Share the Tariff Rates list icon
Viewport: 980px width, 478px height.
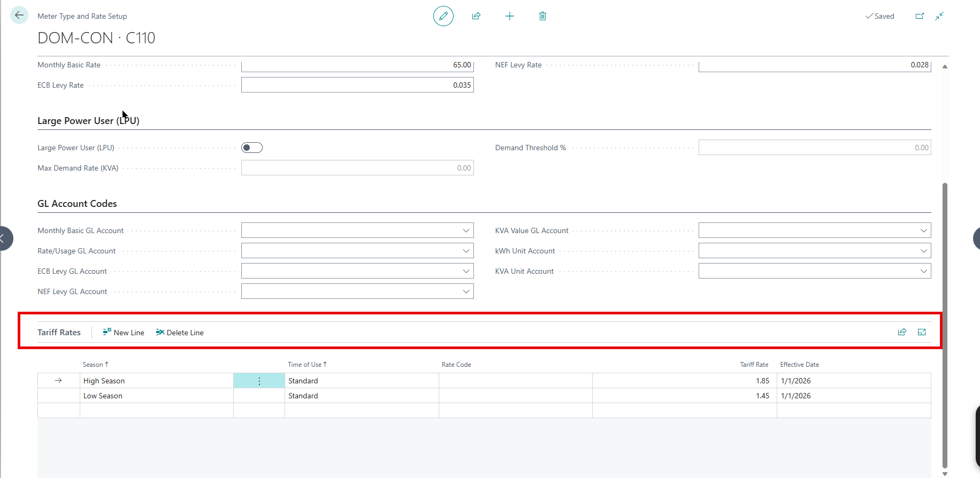pyautogui.click(x=902, y=332)
